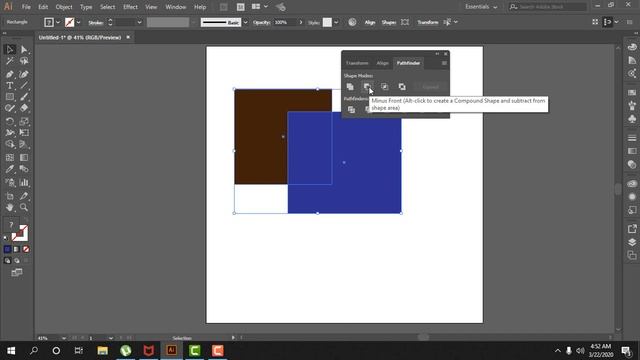Open the File menu
Image resolution: width=640 pixels, height=360 pixels.
[x=26, y=7]
